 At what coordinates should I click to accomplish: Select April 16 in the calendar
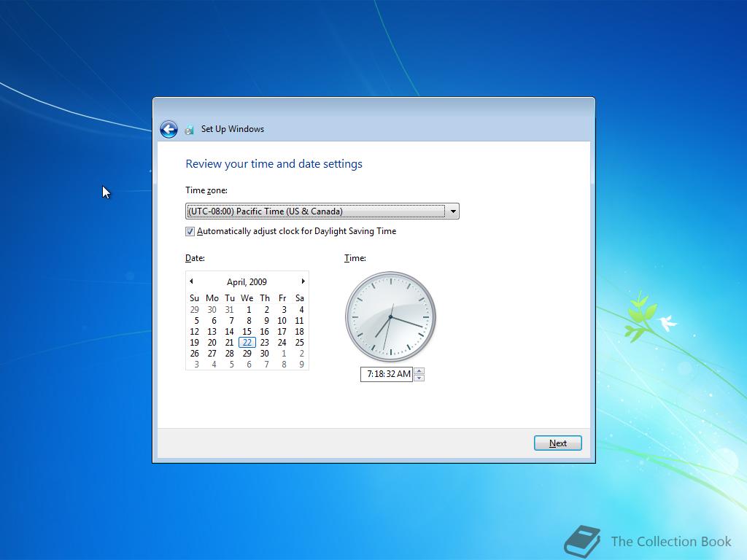(x=264, y=332)
